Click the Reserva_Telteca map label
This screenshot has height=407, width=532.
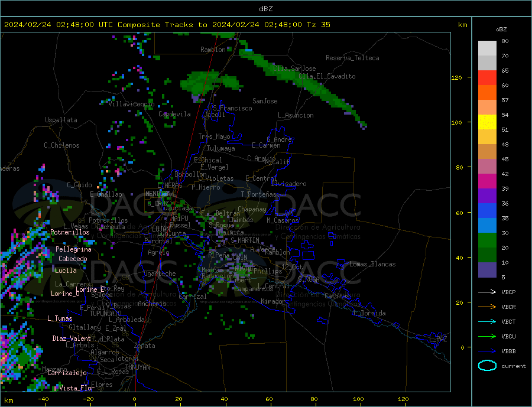[x=352, y=58]
